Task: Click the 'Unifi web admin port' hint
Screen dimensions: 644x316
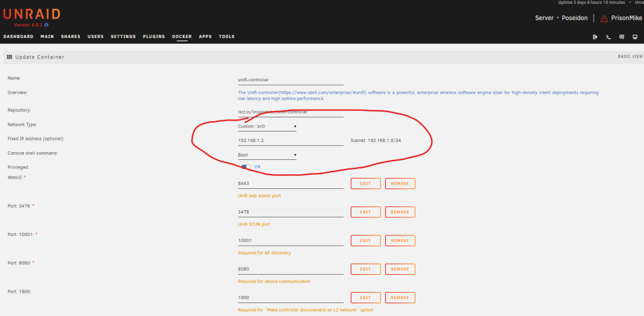Action: click(x=259, y=196)
